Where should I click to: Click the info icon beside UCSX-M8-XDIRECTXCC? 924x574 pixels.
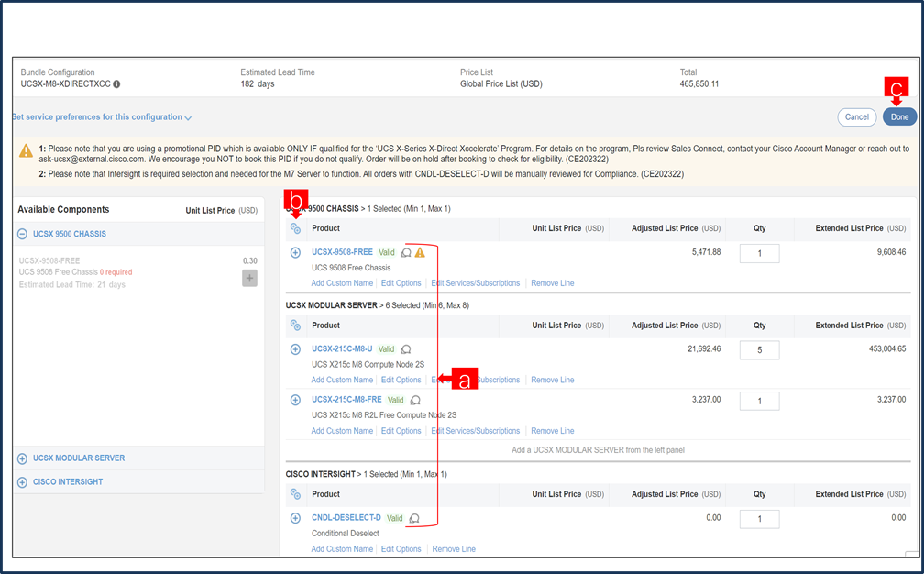coord(116,84)
